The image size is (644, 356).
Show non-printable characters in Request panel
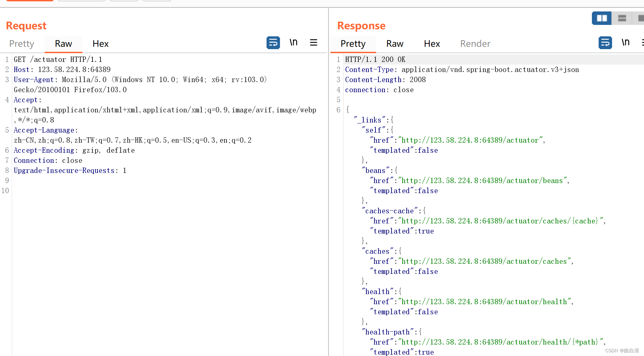293,42
